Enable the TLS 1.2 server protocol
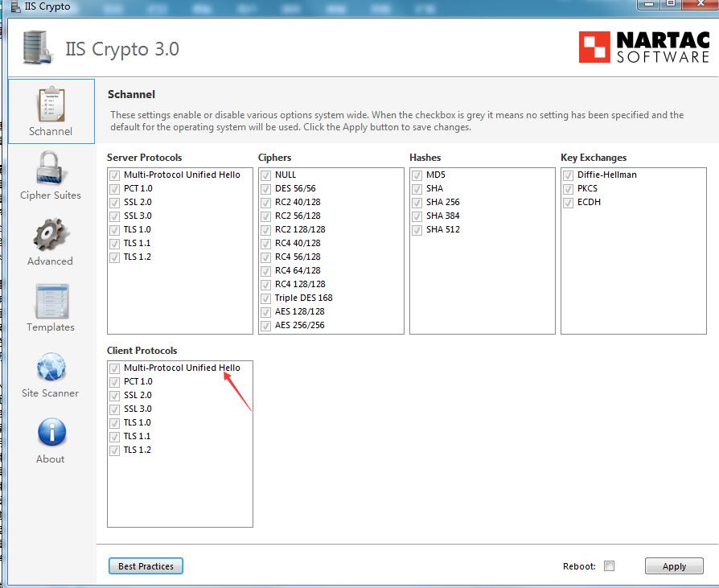 coord(113,257)
